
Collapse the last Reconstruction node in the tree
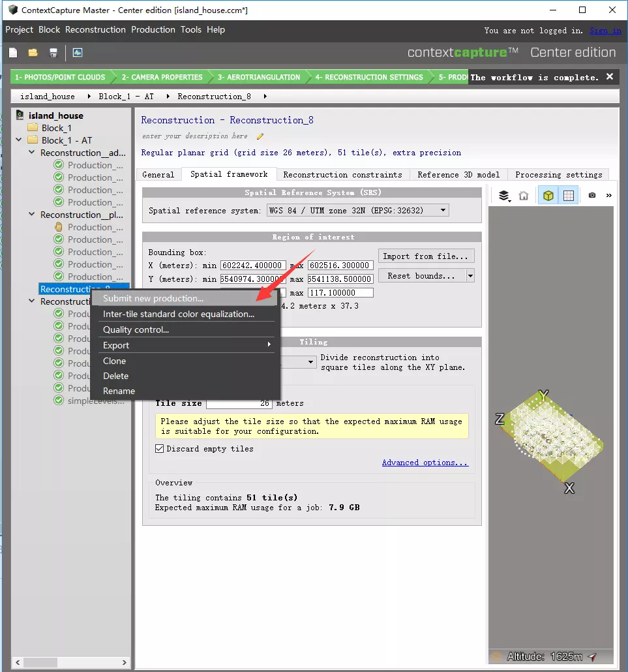[x=31, y=301]
